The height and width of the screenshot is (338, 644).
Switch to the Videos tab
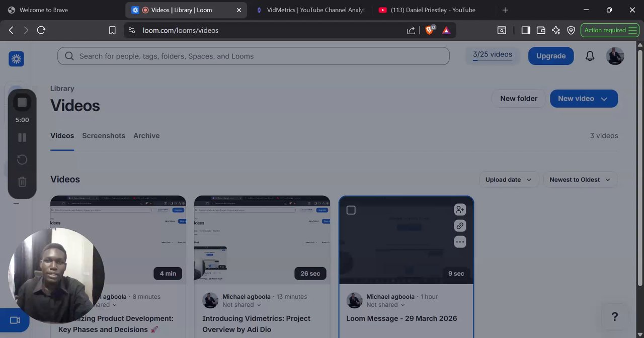(62, 136)
